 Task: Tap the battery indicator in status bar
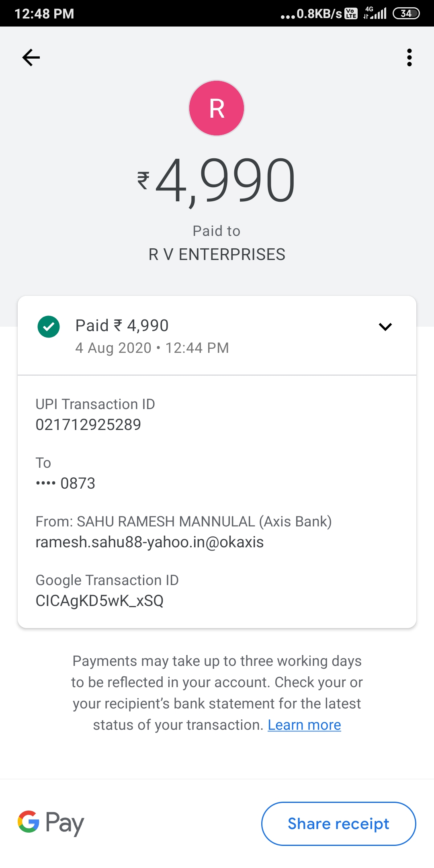coord(406,13)
